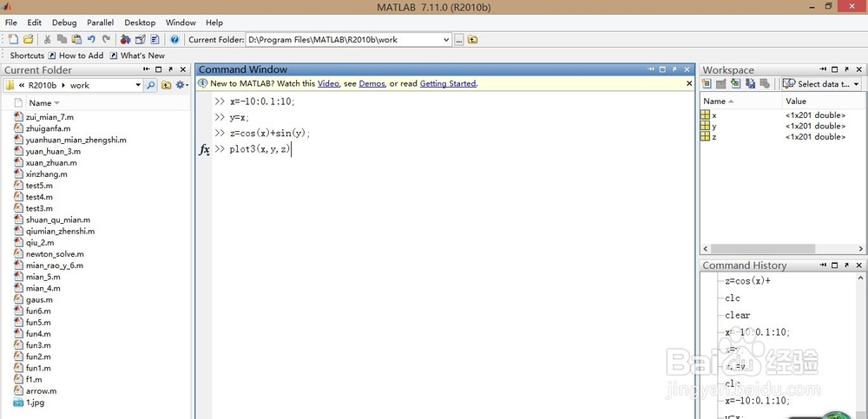This screenshot has height=419, width=868.
Task: Select file arrow.m
Action: [x=41, y=390]
